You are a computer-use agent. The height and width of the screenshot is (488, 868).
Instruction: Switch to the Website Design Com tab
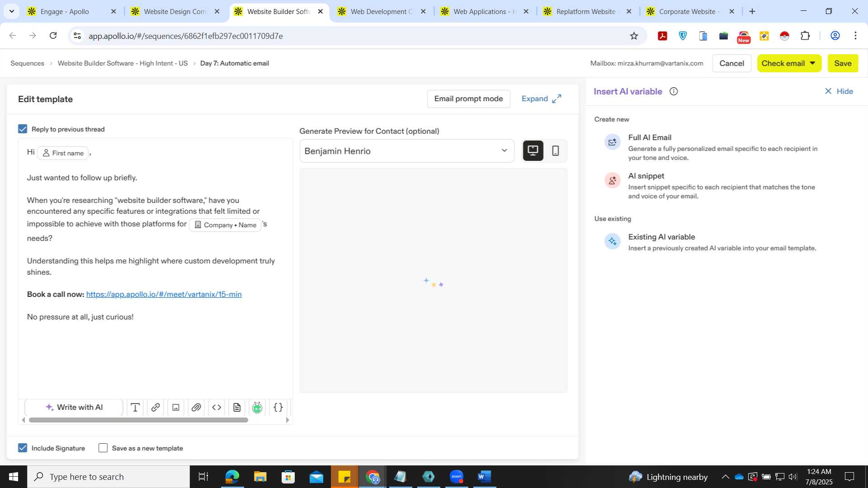175,11
